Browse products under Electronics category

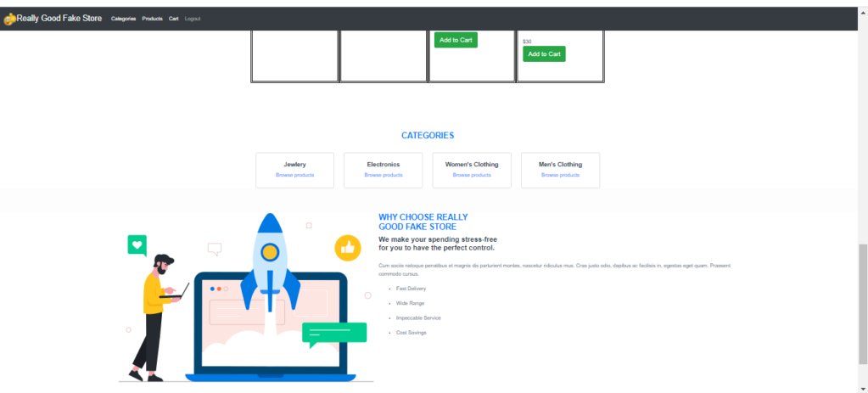(383, 175)
